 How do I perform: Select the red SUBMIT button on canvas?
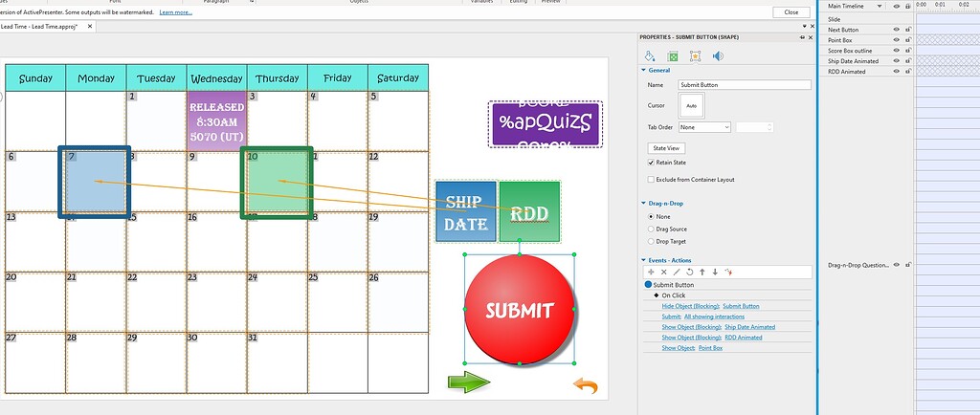(x=520, y=309)
